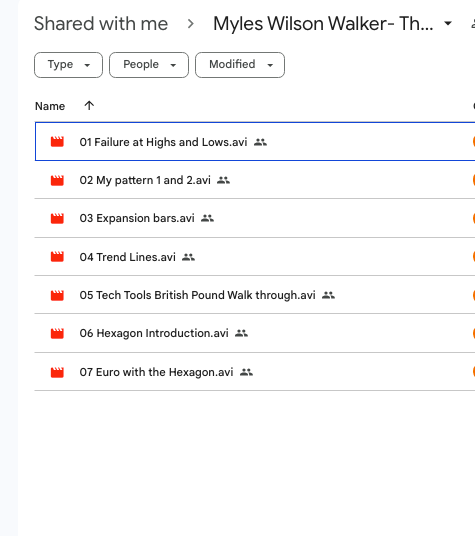
Task: Click the sort direction arrow next to Name
Action: click(x=89, y=106)
